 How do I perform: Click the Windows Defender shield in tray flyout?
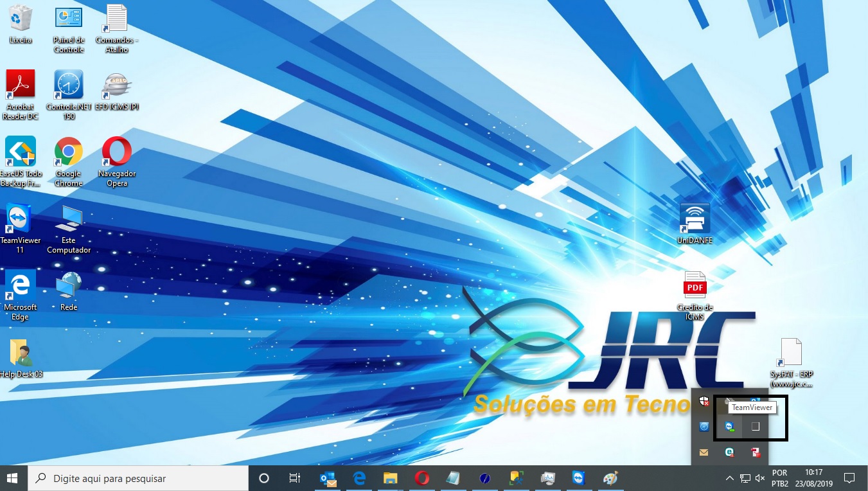pyautogui.click(x=704, y=401)
